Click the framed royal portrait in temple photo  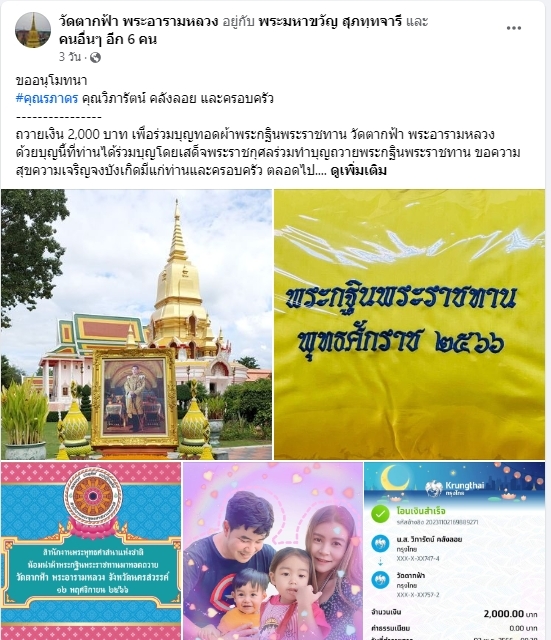click(135, 397)
